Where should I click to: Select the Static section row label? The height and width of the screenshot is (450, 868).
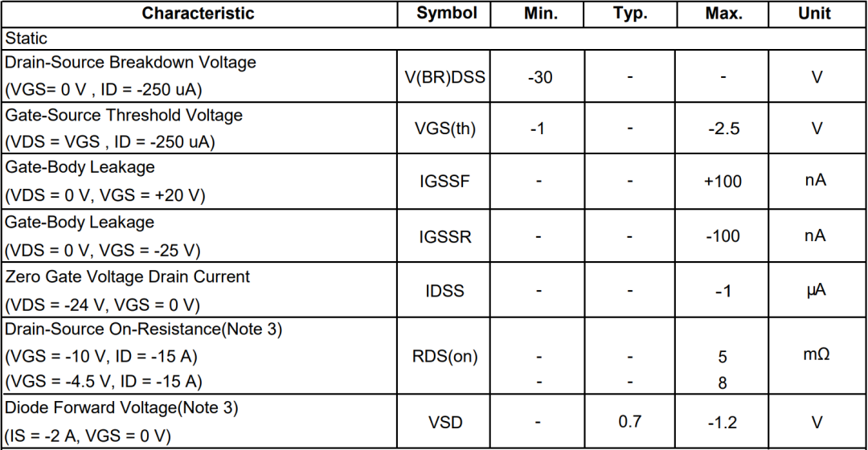click(27, 38)
